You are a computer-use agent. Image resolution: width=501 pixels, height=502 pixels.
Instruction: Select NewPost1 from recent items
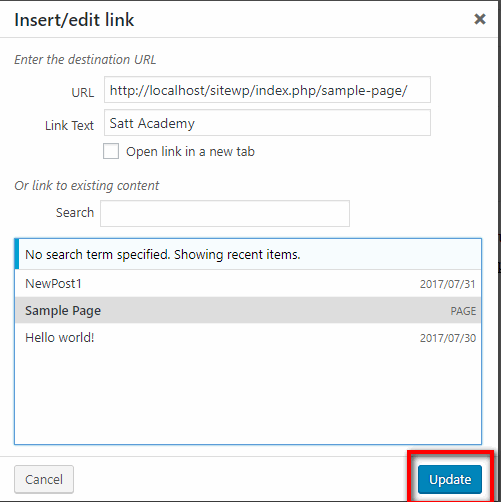(248, 284)
